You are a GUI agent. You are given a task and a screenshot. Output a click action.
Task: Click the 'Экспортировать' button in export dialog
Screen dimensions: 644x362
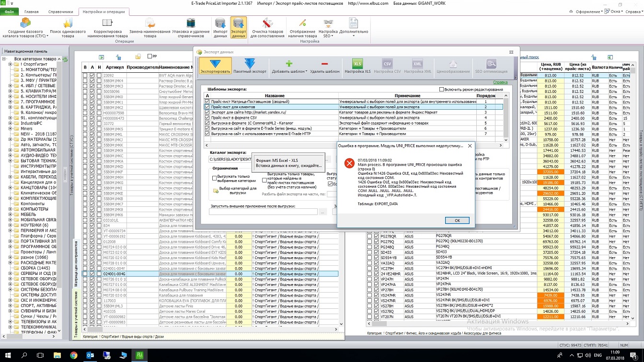click(215, 66)
